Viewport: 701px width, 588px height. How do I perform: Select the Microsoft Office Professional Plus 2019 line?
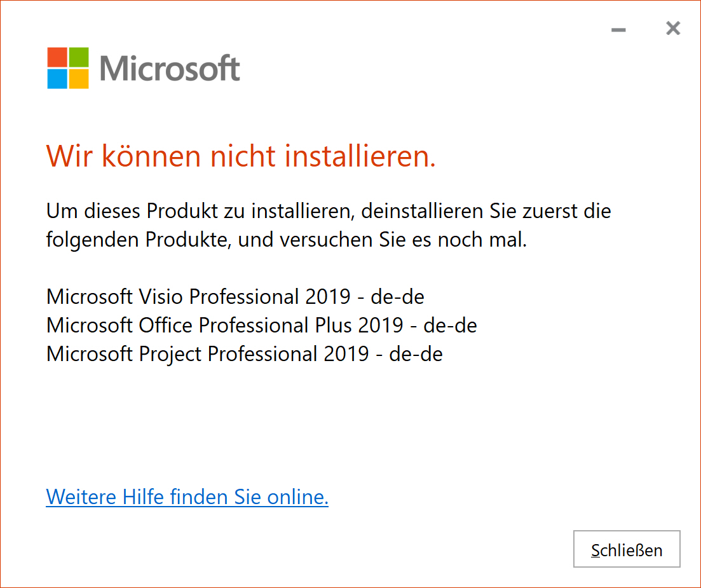[x=262, y=325]
